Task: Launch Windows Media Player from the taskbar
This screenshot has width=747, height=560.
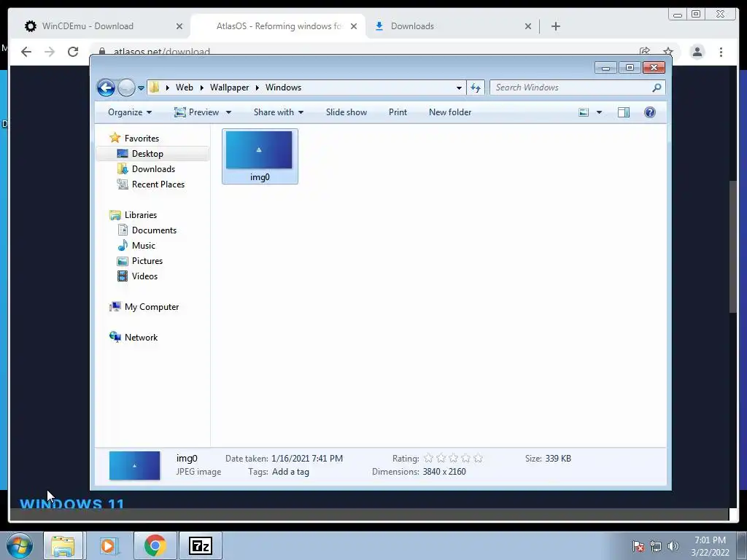Action: tap(108, 546)
